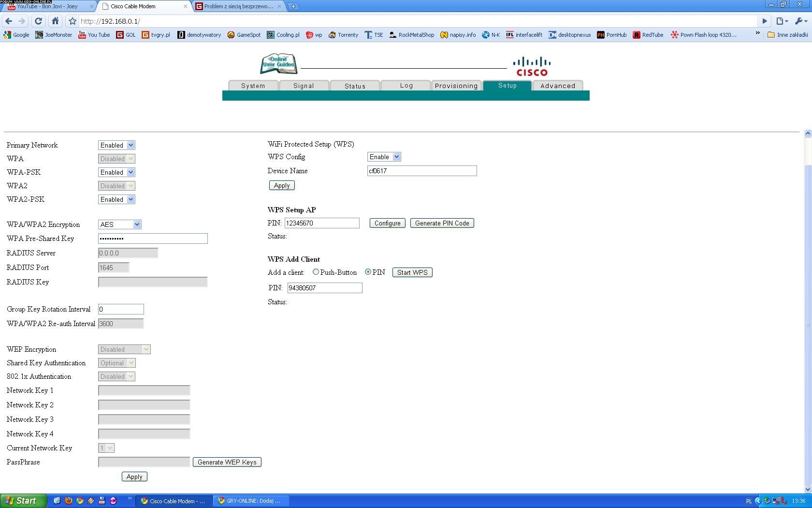The width and height of the screenshot is (812, 508).
Task: Expand the Primary Network dropdown
Action: click(116, 145)
